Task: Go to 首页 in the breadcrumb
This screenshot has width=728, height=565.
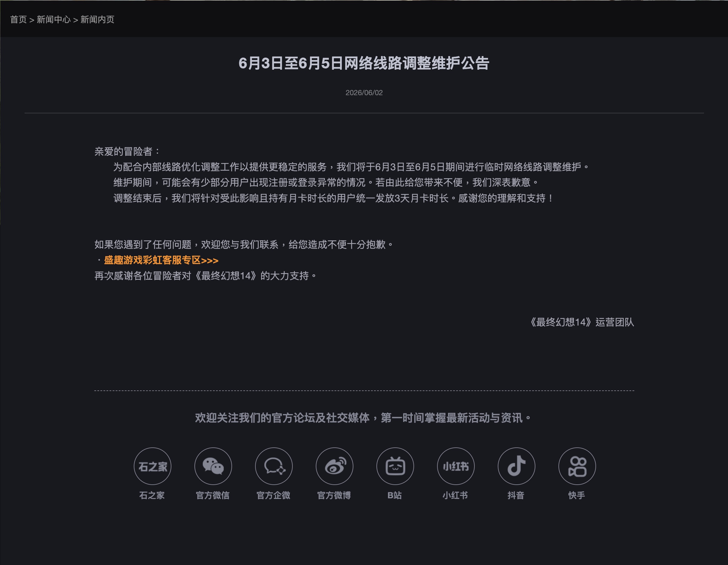Action: point(18,20)
